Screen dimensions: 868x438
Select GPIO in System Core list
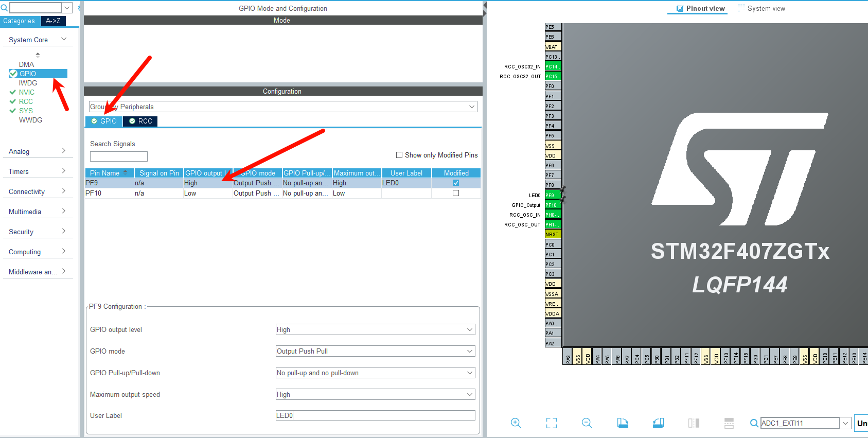tap(38, 74)
